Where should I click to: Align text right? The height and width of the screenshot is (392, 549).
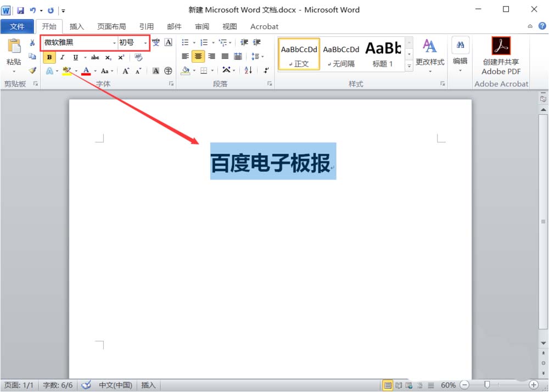point(212,57)
